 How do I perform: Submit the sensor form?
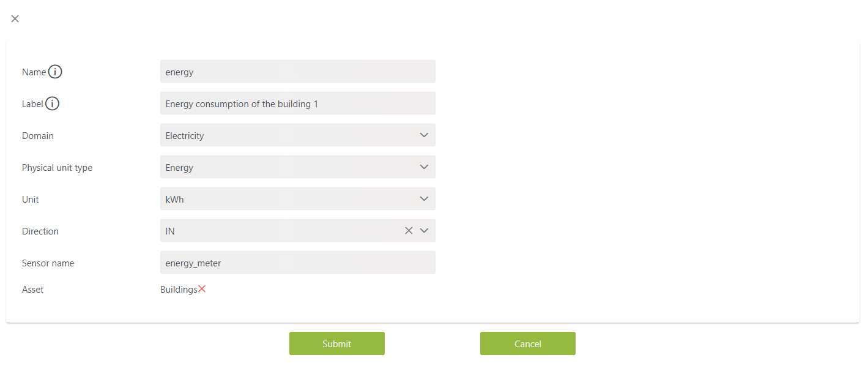click(x=337, y=344)
